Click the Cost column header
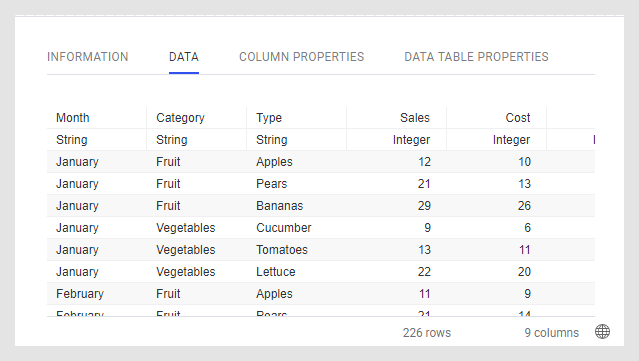This screenshot has width=639, height=361. 518,118
